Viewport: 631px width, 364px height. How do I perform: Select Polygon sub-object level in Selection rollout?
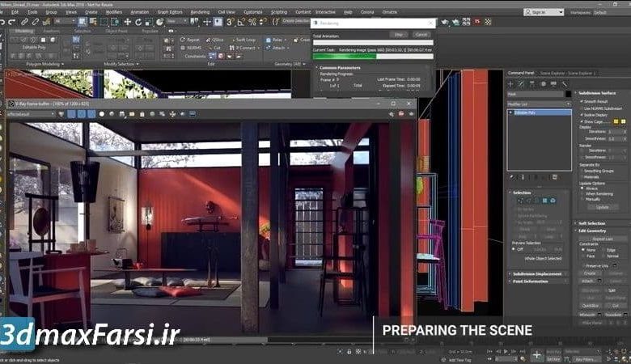(x=545, y=201)
